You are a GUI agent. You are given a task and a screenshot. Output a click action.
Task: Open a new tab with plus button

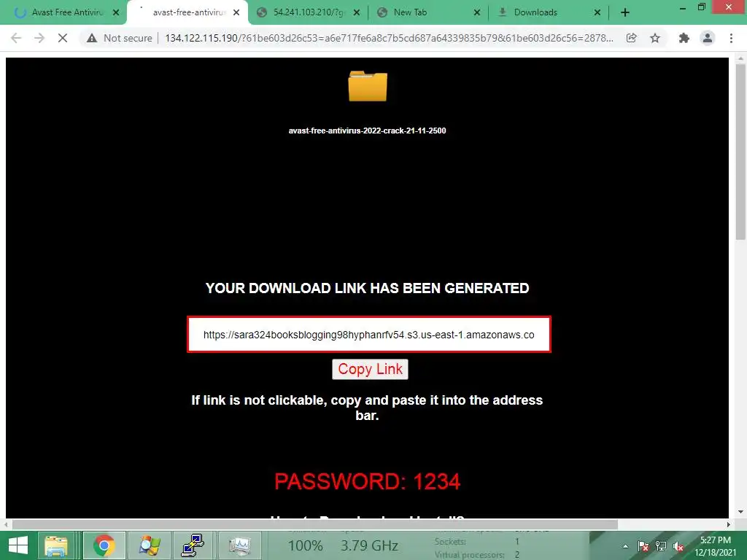(625, 13)
